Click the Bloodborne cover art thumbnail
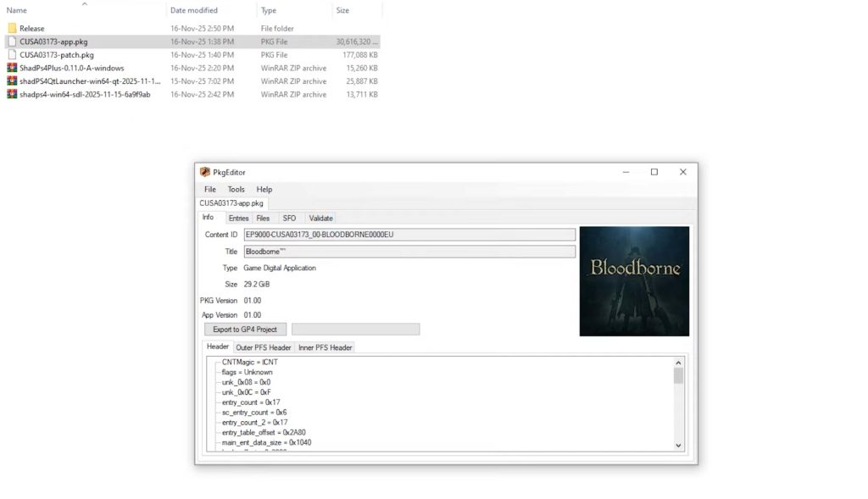This screenshot has height=499, width=868. pyautogui.click(x=634, y=281)
